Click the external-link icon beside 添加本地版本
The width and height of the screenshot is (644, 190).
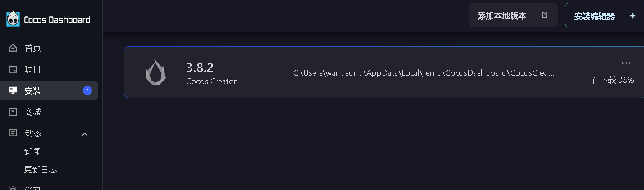544,15
